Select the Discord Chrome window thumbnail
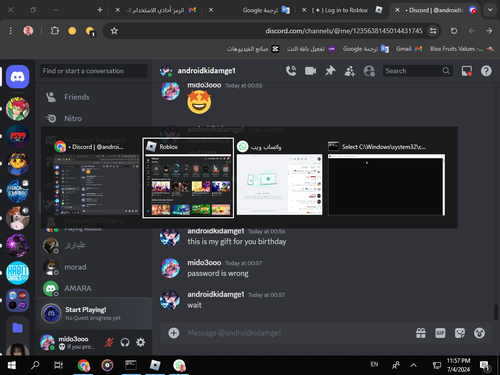This screenshot has height=375, width=500. [x=96, y=184]
